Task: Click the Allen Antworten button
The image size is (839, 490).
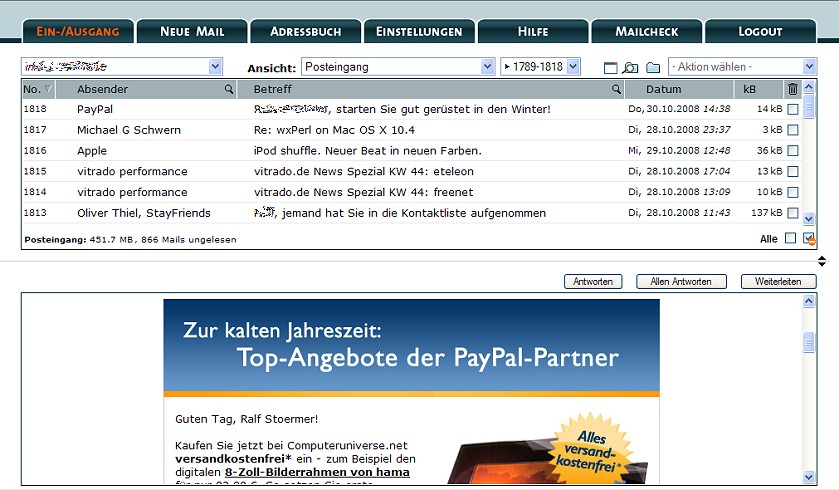Action: (x=681, y=281)
